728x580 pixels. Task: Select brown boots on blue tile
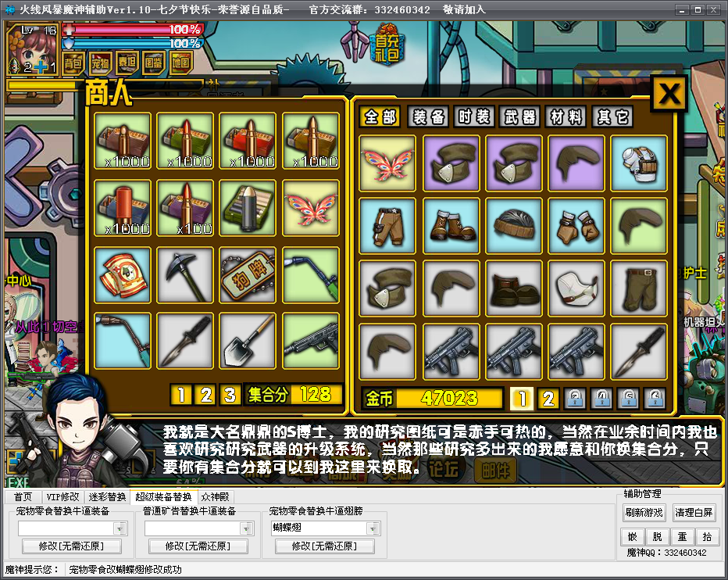(451, 226)
